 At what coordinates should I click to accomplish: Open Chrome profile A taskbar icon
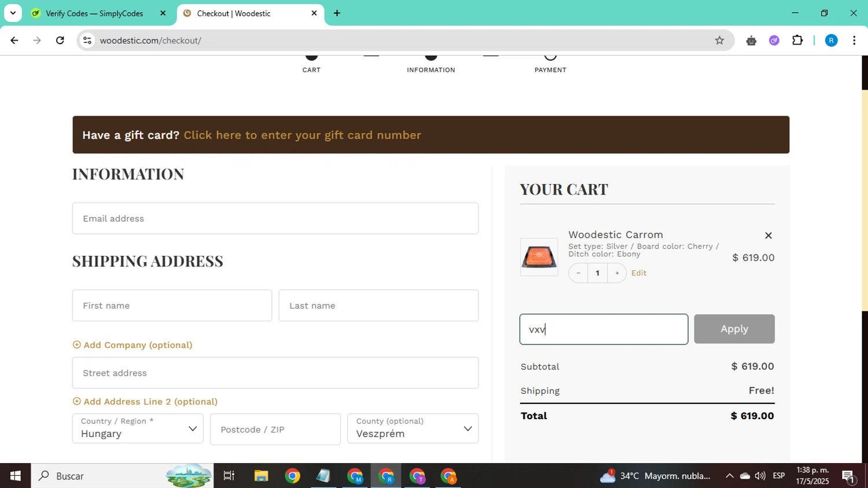click(x=448, y=476)
